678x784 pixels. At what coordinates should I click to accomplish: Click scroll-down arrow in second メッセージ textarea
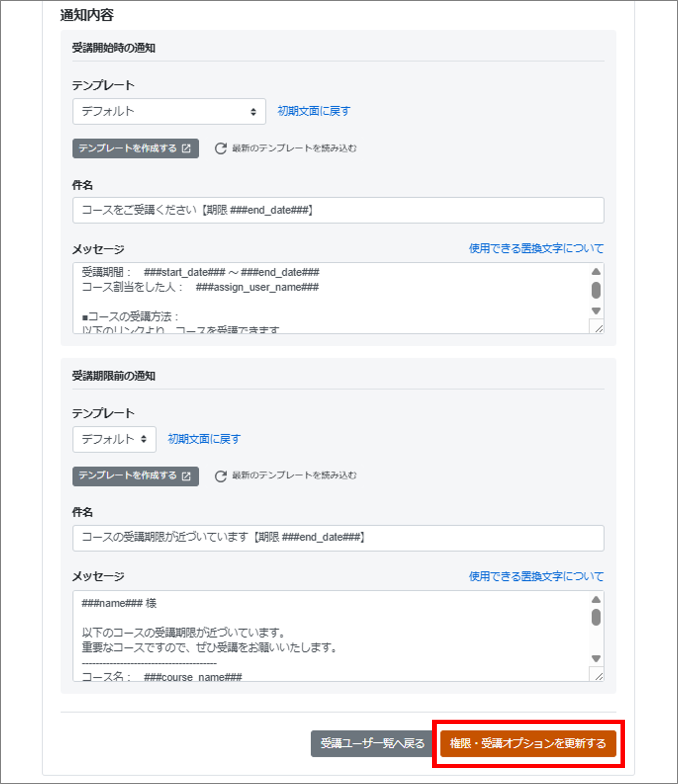pyautogui.click(x=596, y=659)
